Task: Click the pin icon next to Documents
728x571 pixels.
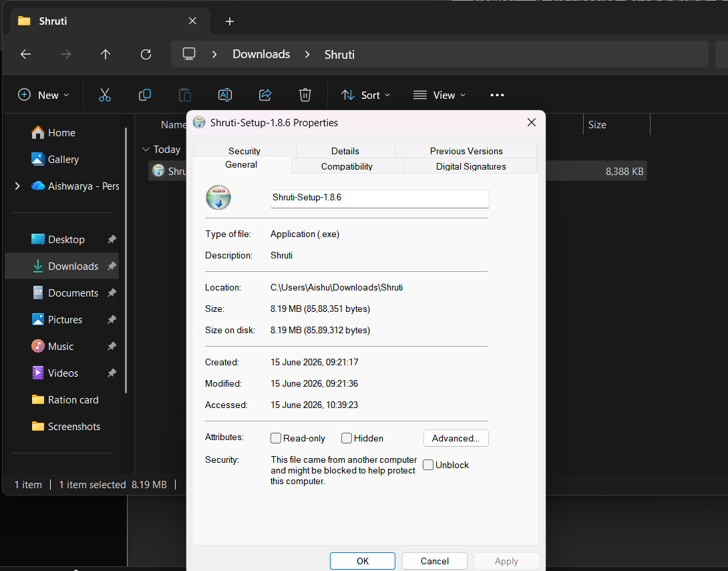Action: (112, 293)
